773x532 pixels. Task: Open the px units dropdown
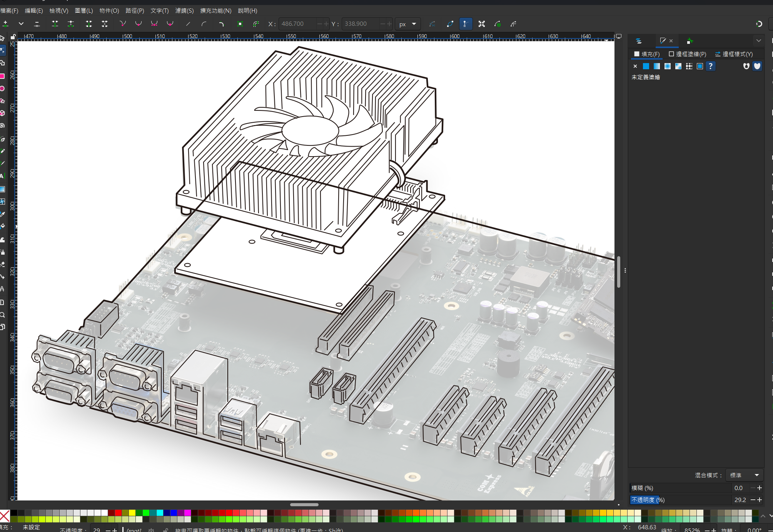click(x=407, y=24)
